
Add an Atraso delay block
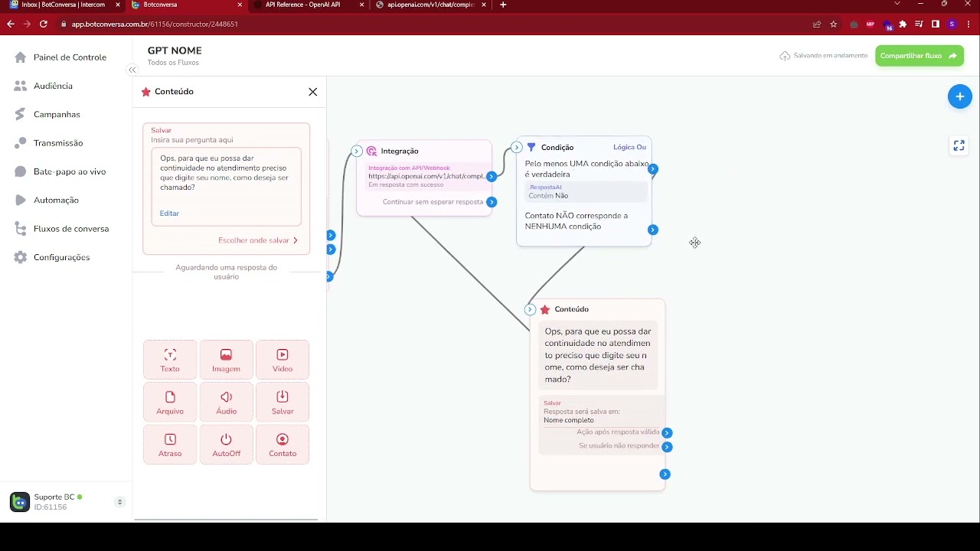[170, 444]
